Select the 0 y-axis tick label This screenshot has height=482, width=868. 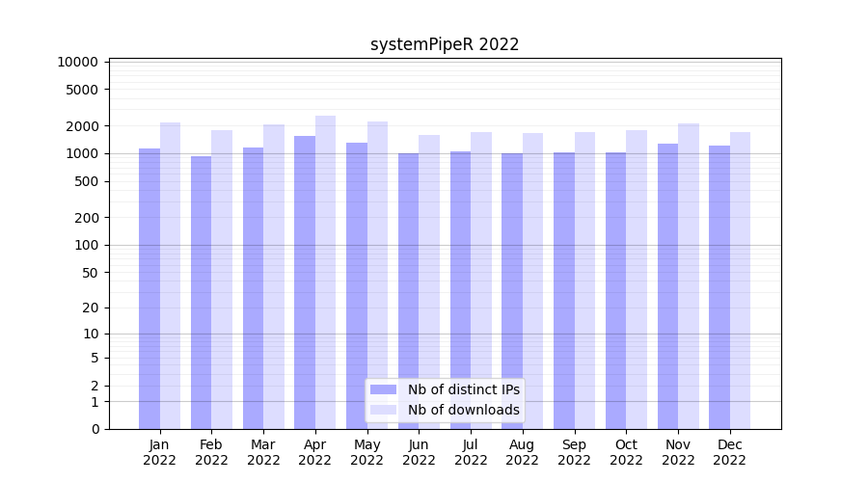95,429
